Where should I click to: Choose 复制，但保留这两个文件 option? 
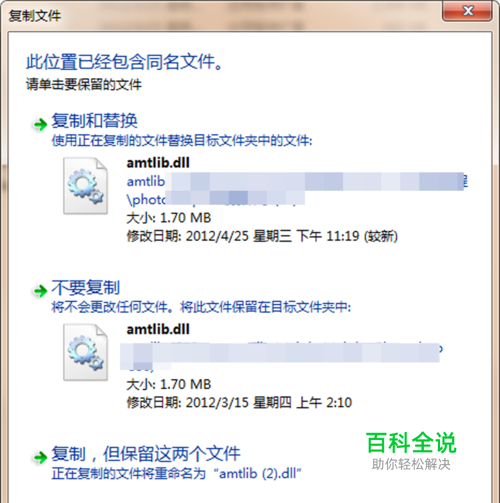point(146,454)
